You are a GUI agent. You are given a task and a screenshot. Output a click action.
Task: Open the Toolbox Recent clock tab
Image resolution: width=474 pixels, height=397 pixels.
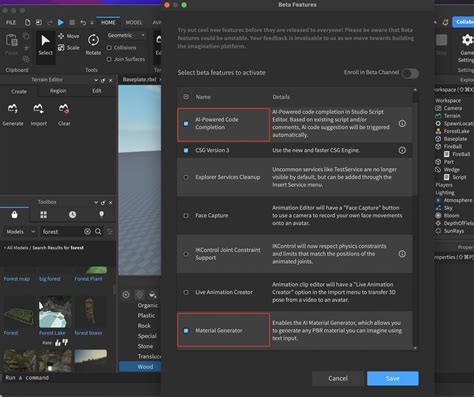coord(72,215)
